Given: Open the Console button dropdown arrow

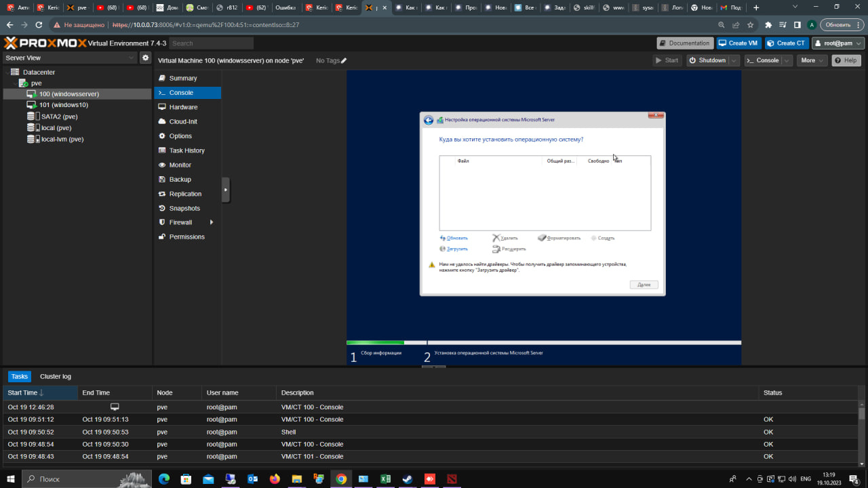Looking at the screenshot, I should coord(787,60).
